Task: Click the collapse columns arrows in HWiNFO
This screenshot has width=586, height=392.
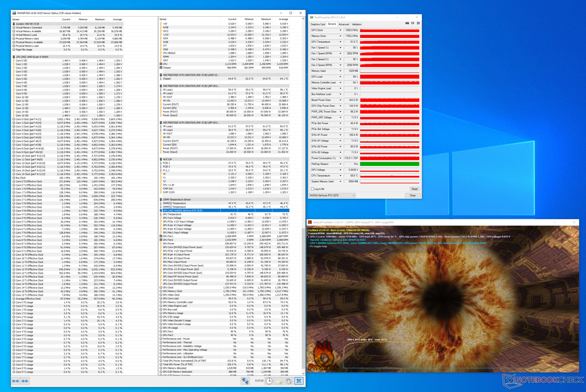Action: pos(25,381)
